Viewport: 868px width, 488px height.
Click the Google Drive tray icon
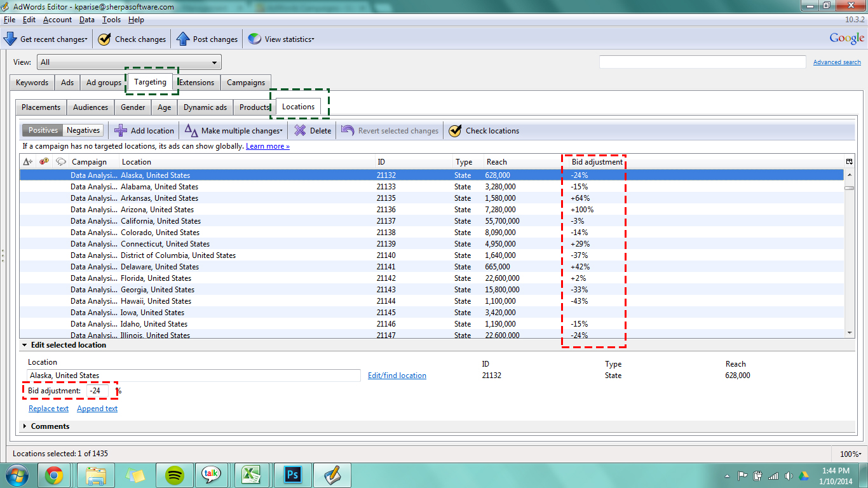[804, 475]
